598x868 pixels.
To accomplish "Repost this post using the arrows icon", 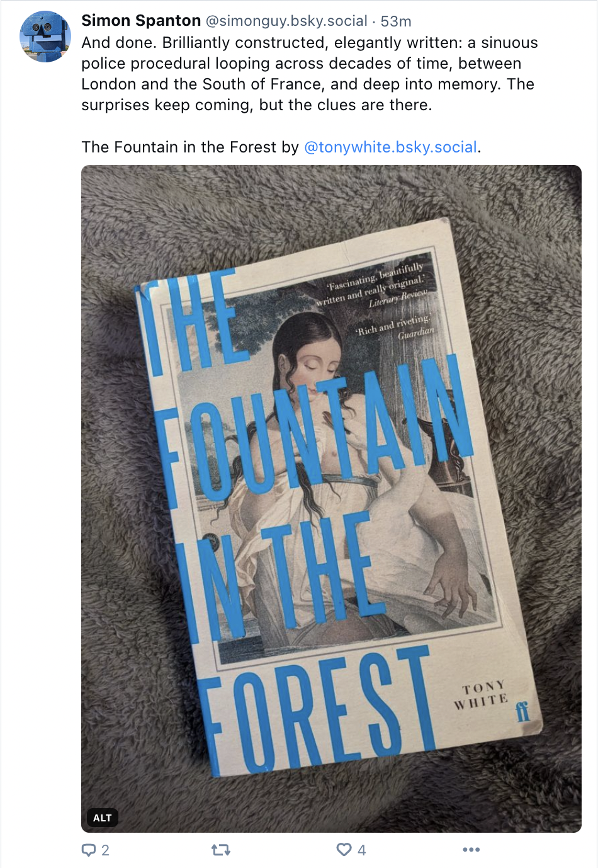I will (221, 850).
